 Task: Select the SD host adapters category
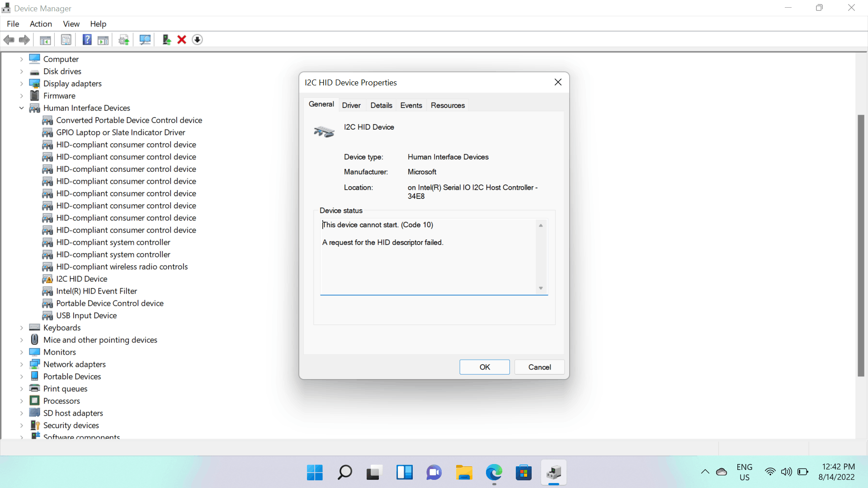(73, 413)
